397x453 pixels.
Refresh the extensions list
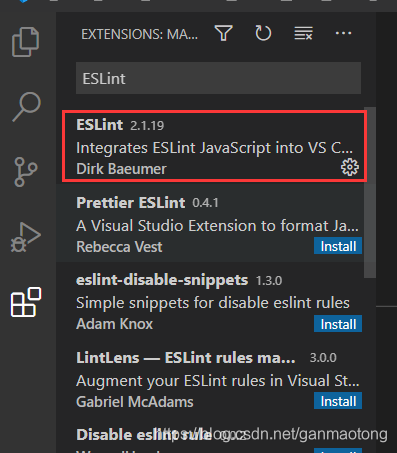[x=263, y=33]
